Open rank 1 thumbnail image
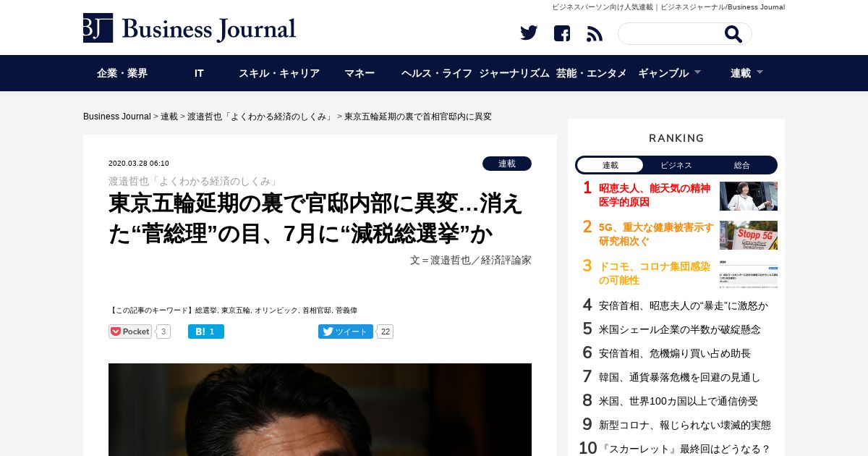The height and width of the screenshot is (456, 868). point(749,196)
